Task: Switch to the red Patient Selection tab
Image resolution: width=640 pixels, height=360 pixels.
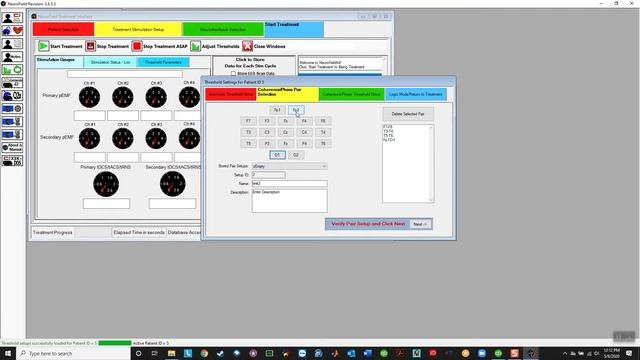Action: point(63,29)
